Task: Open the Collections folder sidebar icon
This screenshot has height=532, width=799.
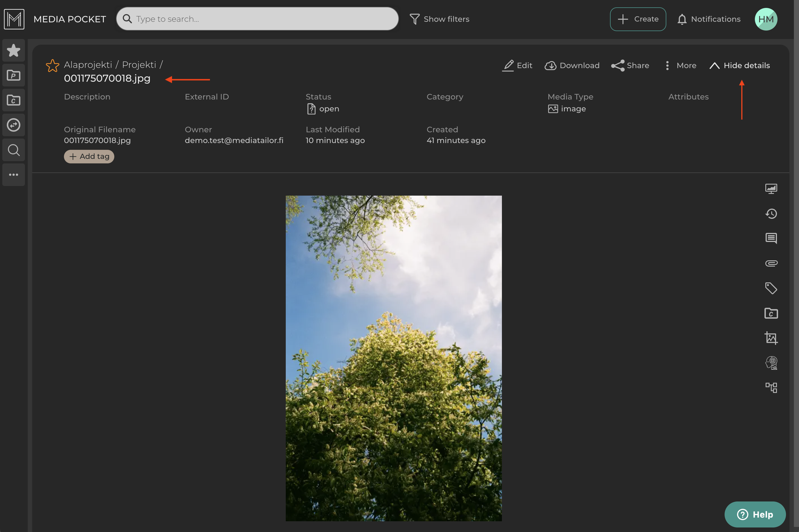Action: pos(14,100)
